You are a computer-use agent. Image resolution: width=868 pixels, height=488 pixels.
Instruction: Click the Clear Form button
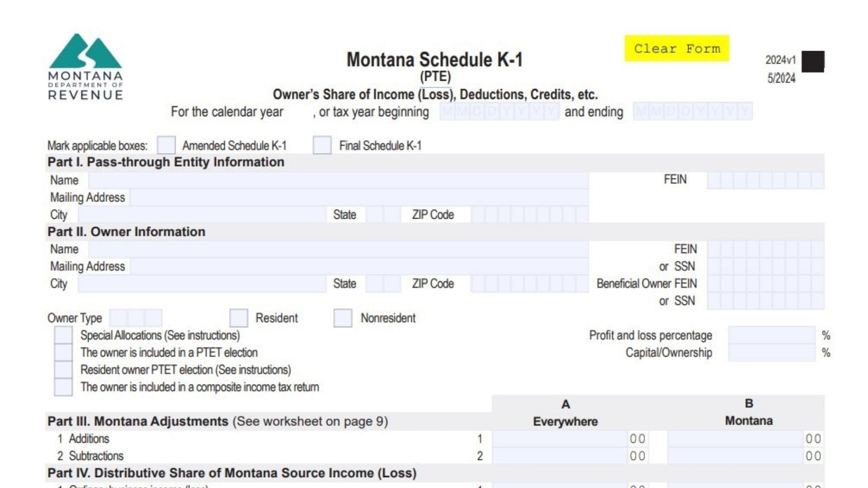[x=676, y=48]
